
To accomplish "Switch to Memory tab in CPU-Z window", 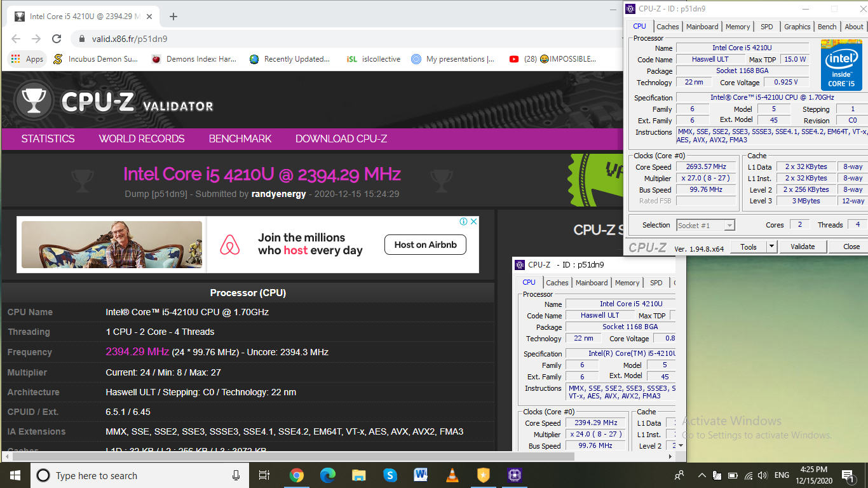I will coord(738,27).
